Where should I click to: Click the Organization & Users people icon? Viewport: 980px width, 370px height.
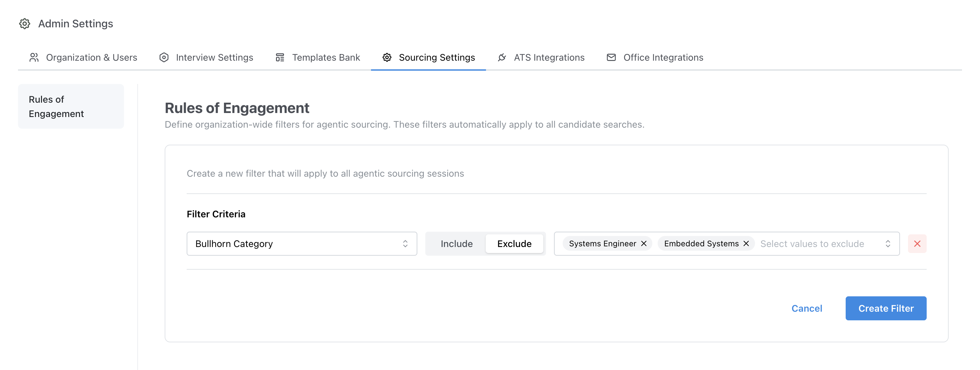click(x=34, y=57)
